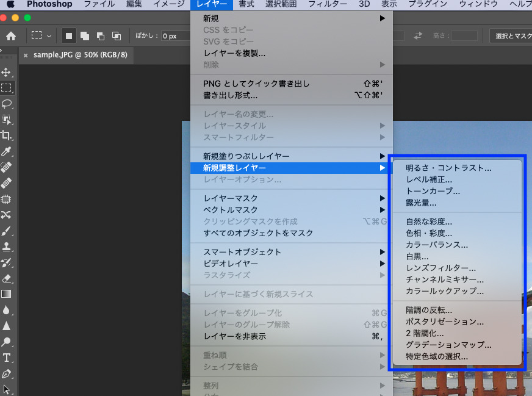The width and height of the screenshot is (532, 396).
Task: Choose 書き出し形式...
Action: tap(292, 95)
